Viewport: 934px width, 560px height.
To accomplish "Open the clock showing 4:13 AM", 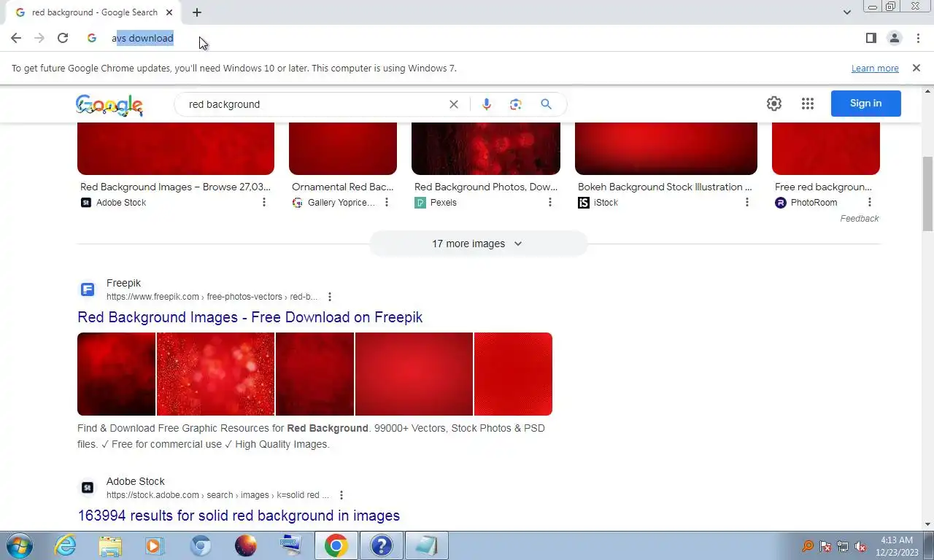I will 897,546.
